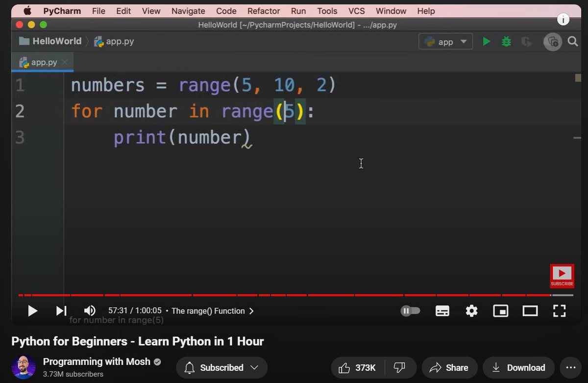588x383 pixels.
Task: Open the Refactor menu
Action: tap(264, 11)
